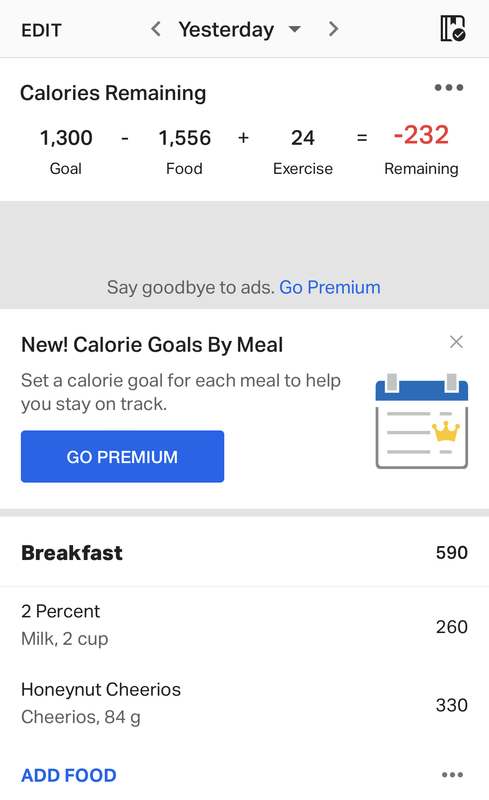Open Calories Remaining more options menu
The image size is (489, 800).
449,88
